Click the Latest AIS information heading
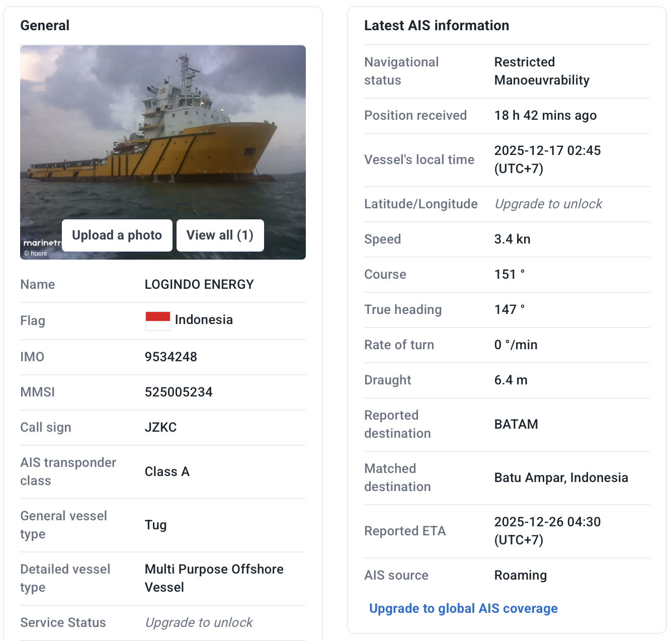Image resolution: width=672 pixels, height=641 pixels. pyautogui.click(x=437, y=26)
